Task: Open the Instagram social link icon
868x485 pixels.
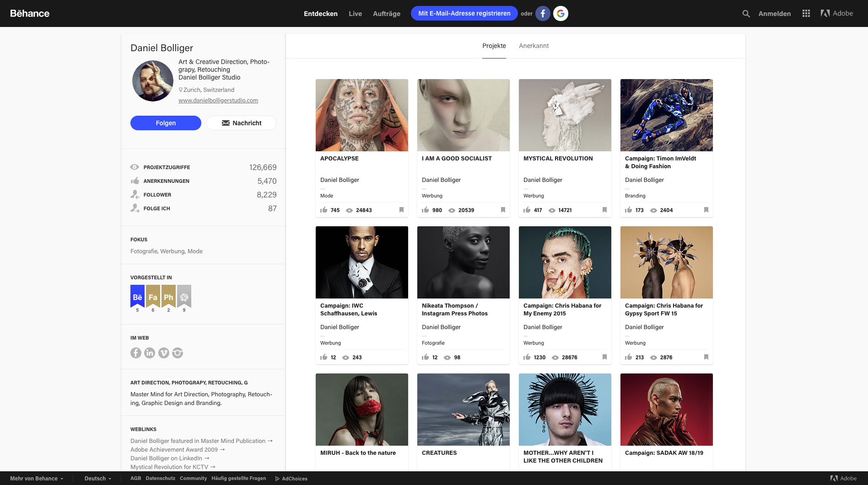Action: [x=178, y=353]
